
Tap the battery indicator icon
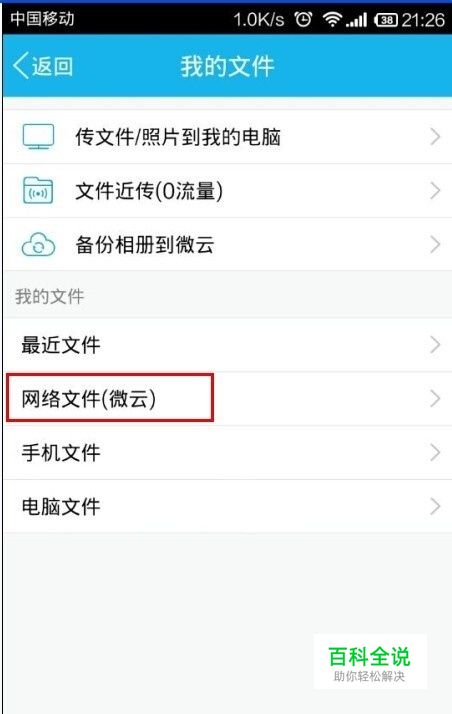coord(386,20)
